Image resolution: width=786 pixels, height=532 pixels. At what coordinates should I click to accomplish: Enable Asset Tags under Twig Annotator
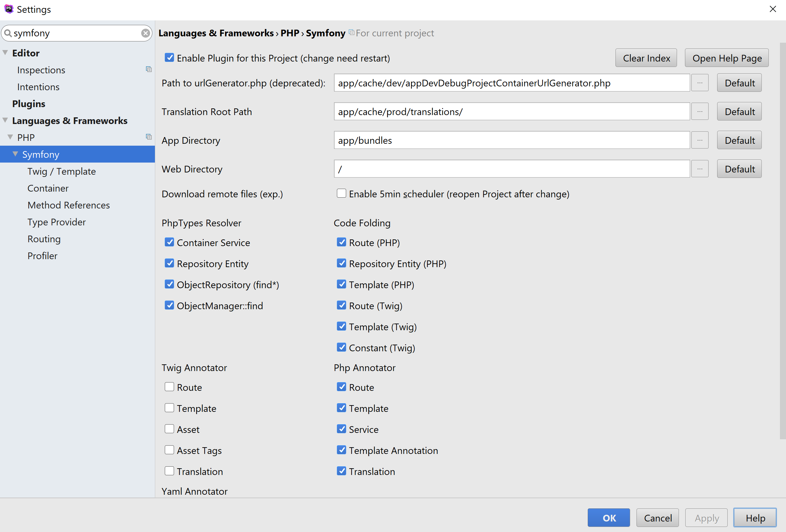click(x=170, y=450)
